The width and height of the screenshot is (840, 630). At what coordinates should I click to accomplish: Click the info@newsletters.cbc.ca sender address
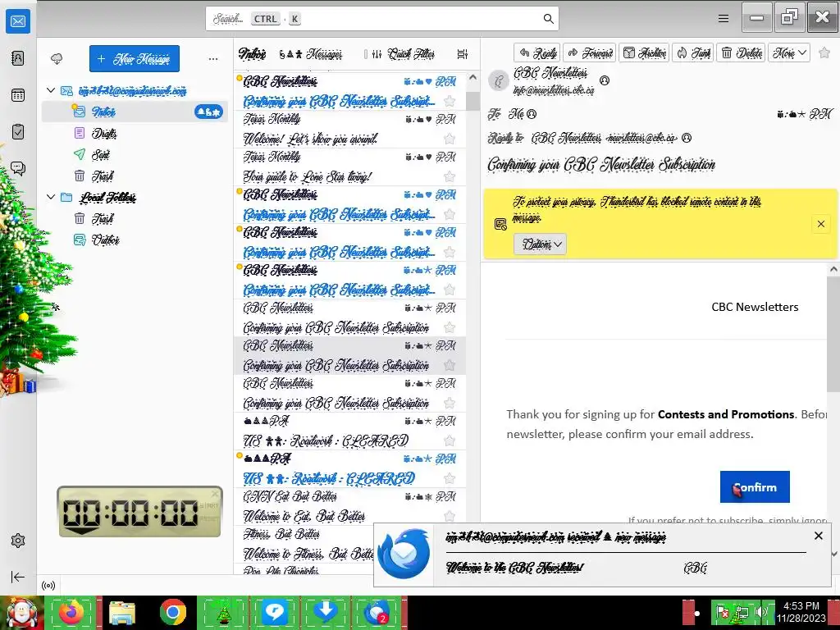[x=554, y=90]
